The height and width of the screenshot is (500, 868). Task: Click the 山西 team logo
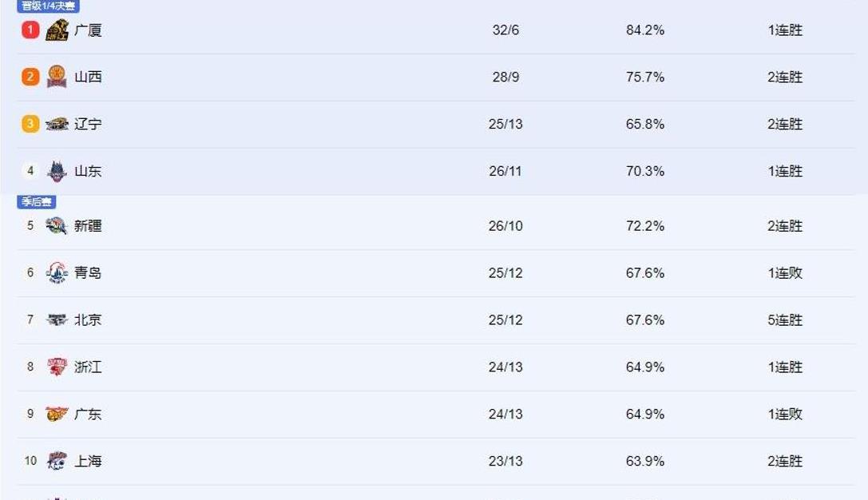[57, 77]
